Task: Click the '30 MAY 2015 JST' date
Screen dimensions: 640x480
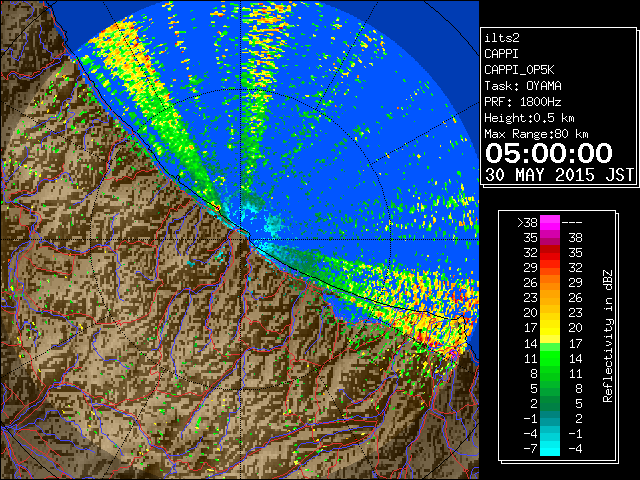Action: (560, 175)
